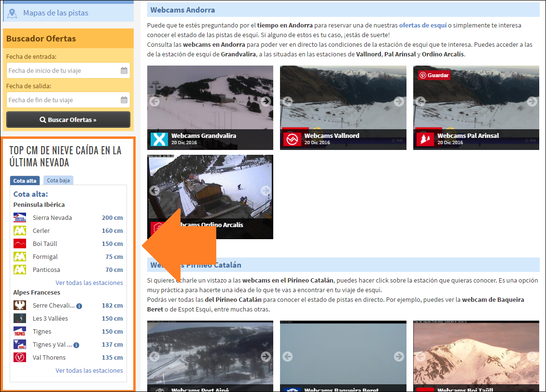546x392 pixels.
Task: Show previous Pal Arinsal webcam image
Action: (420, 101)
